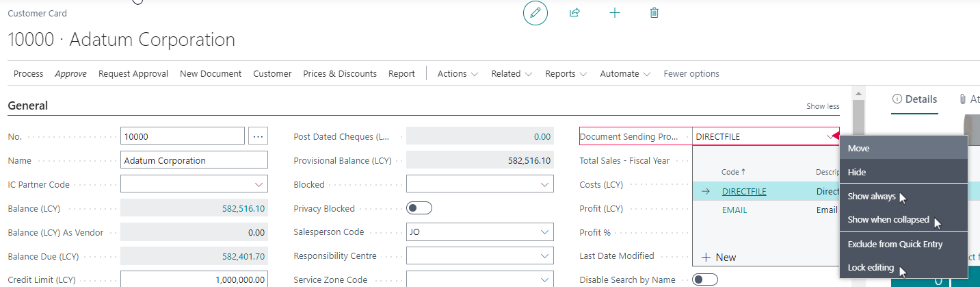Choose Exclude from Quick Entry
Screen dimensions: 980x287
click(x=903, y=244)
